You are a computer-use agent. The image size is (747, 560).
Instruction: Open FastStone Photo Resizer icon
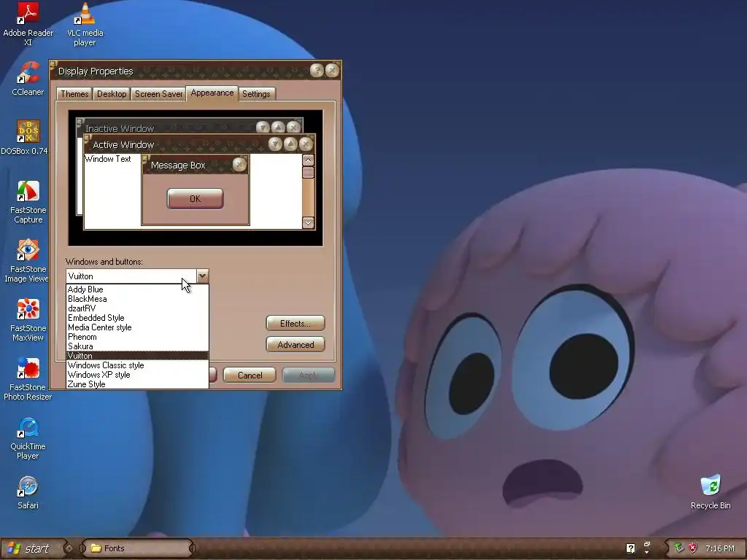point(28,379)
